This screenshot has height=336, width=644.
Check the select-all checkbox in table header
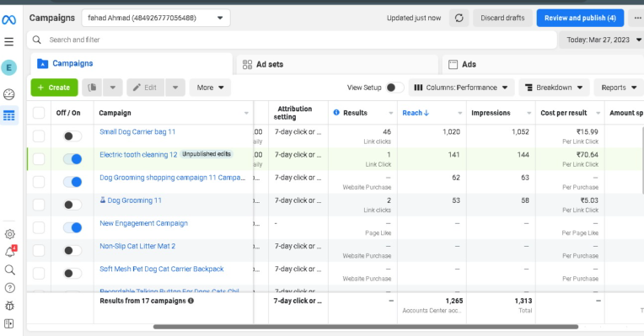pos(39,113)
